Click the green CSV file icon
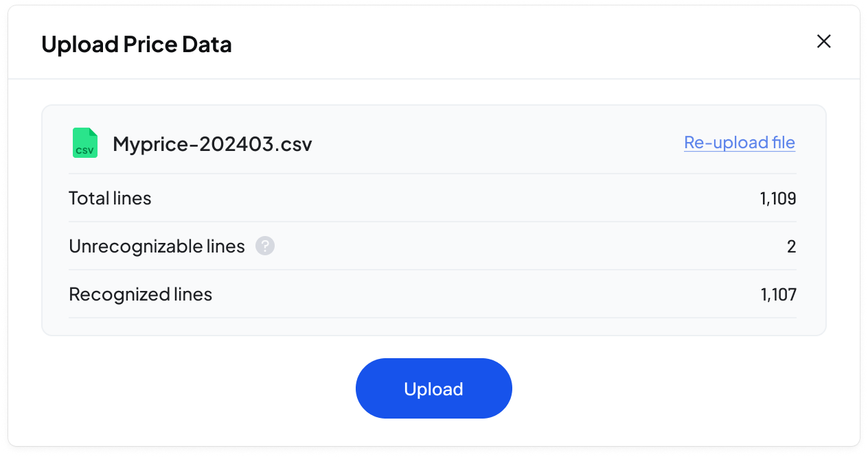Viewport: 868px width, 457px height. (85, 143)
